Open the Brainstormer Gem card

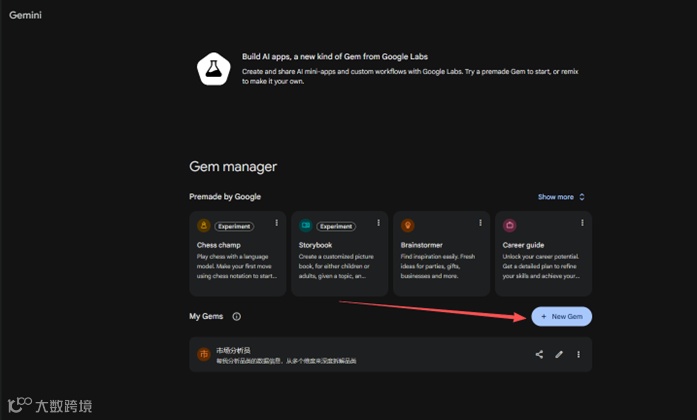441,253
